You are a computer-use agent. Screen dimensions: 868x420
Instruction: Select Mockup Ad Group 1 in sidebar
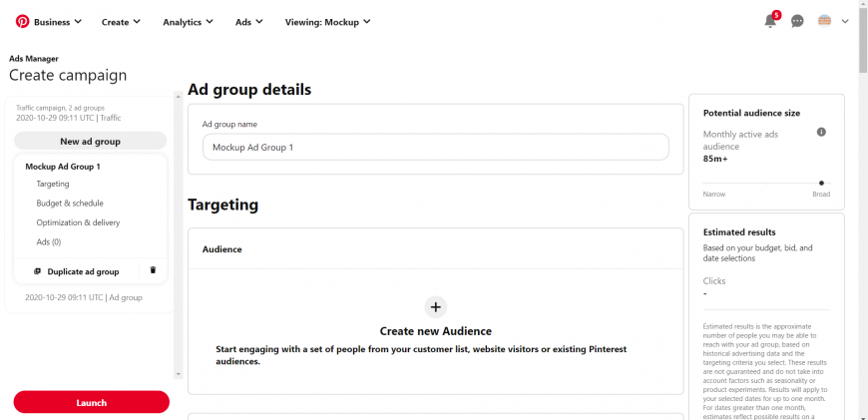[x=63, y=166]
